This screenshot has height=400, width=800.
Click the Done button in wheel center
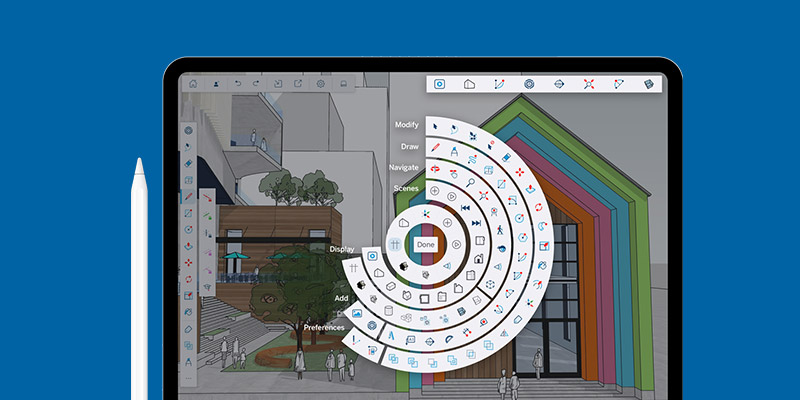pyautogui.click(x=426, y=245)
